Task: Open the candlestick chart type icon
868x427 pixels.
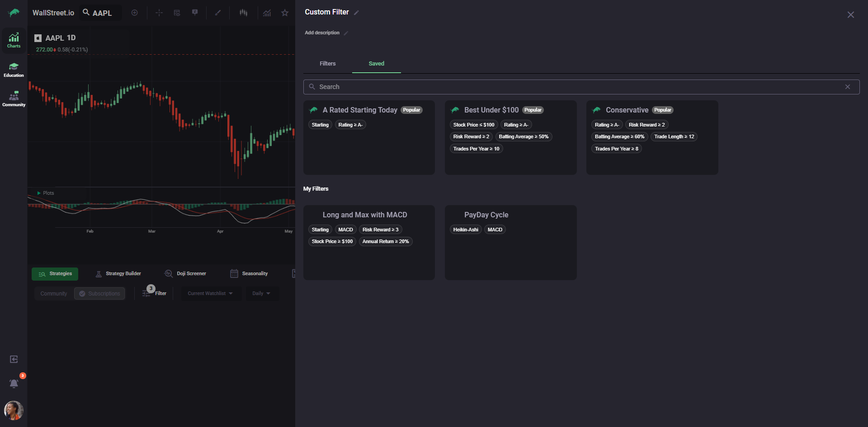Action: (x=243, y=13)
